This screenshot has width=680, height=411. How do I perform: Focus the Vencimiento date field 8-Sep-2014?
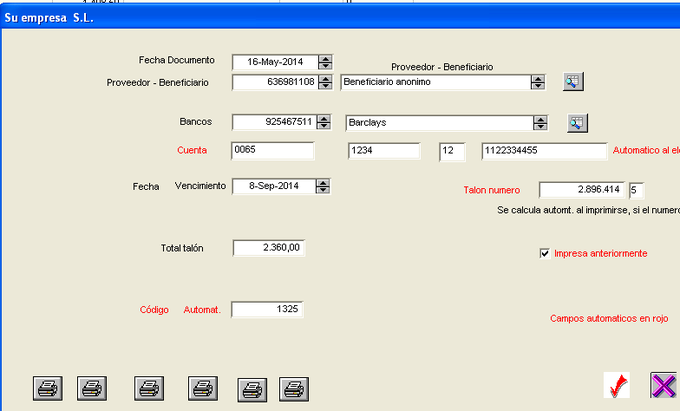[x=274, y=186]
